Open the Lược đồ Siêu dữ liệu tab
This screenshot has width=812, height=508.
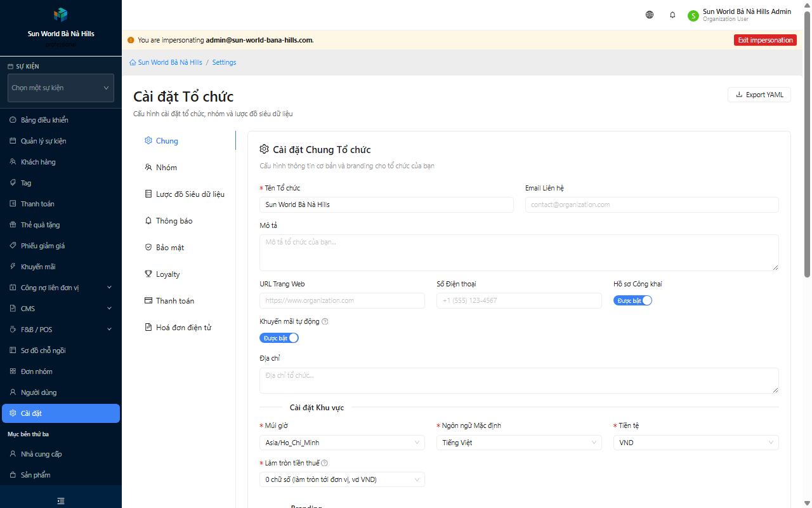[185, 194]
